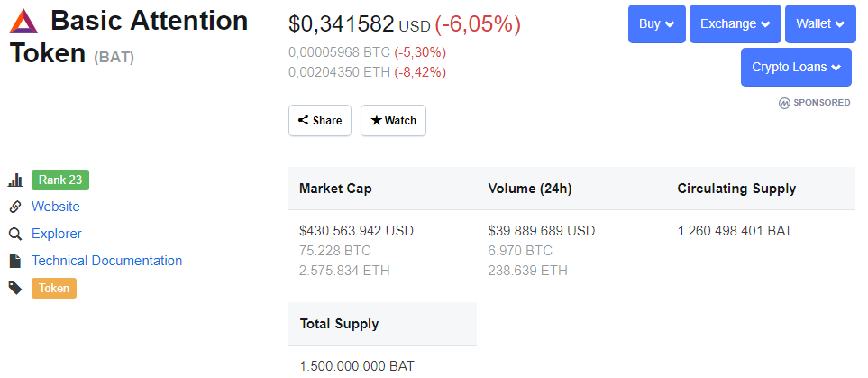Image resolution: width=868 pixels, height=378 pixels.
Task: Click the chain link icon beside Website
Action: click(15, 207)
